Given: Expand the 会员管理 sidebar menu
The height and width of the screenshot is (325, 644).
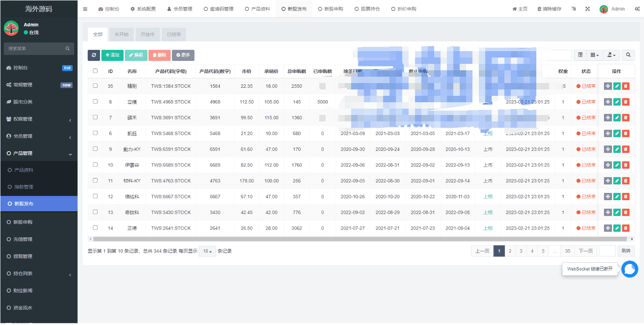Looking at the screenshot, I should 39,136.
